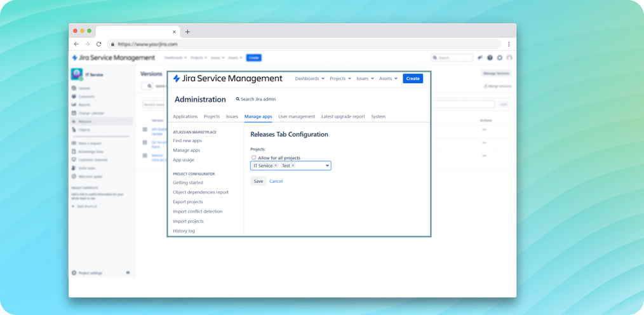Click the padlock icon in the address bar
The height and width of the screenshot is (315, 644).
[112, 44]
